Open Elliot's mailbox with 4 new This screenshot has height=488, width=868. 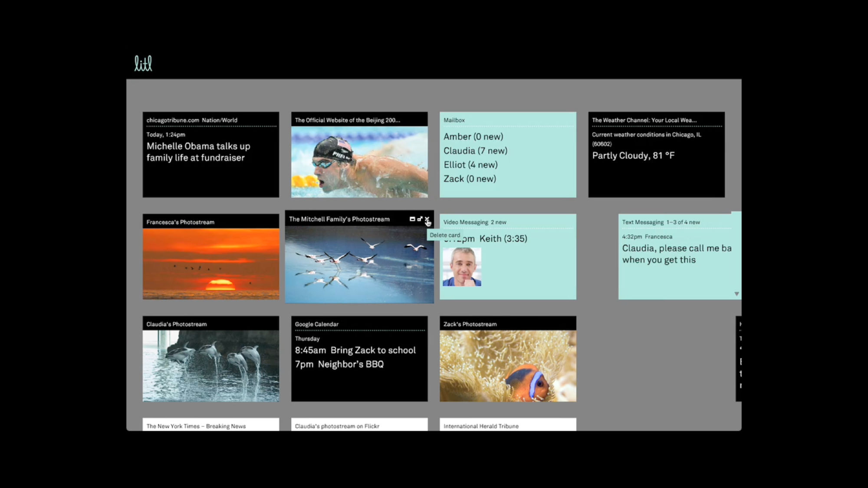click(x=470, y=165)
